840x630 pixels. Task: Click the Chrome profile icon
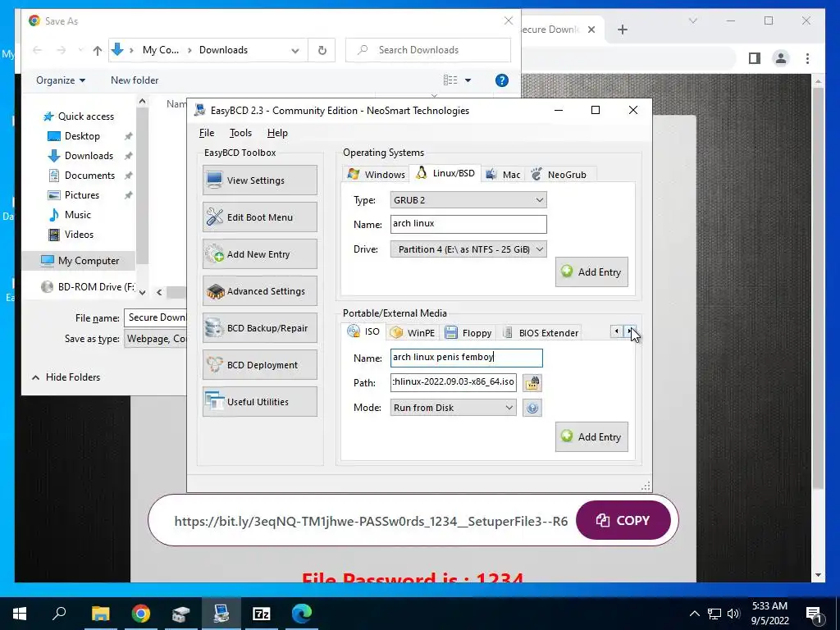[x=781, y=58]
